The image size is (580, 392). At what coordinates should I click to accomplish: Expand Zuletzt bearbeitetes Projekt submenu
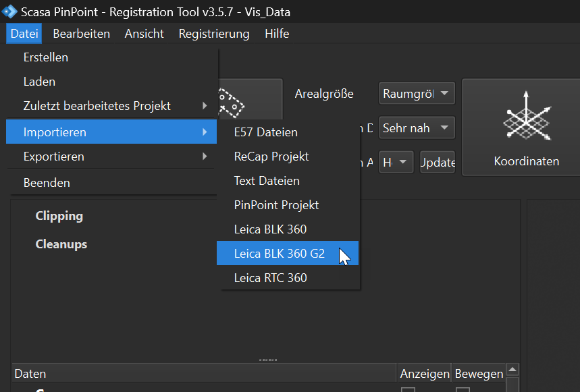[111, 106]
